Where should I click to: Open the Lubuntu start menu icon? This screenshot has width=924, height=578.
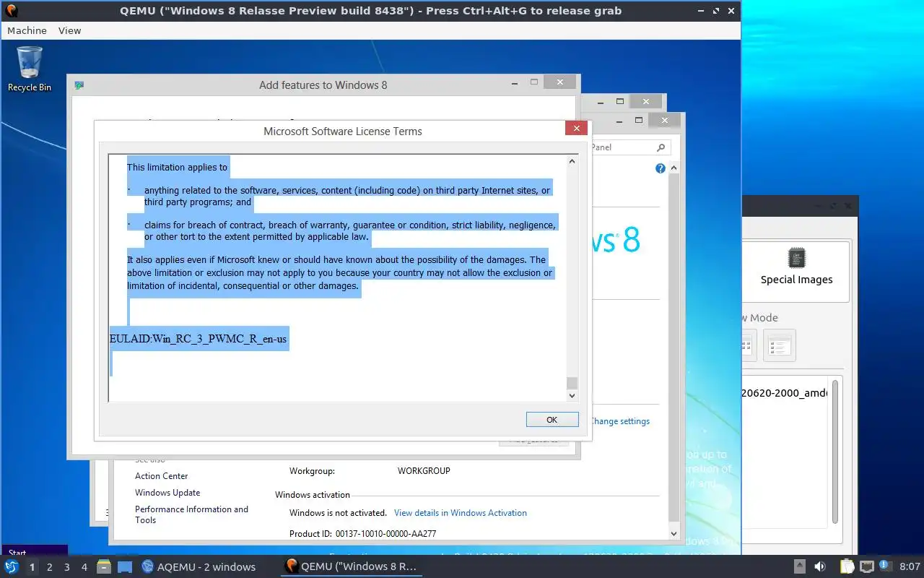tap(11, 566)
